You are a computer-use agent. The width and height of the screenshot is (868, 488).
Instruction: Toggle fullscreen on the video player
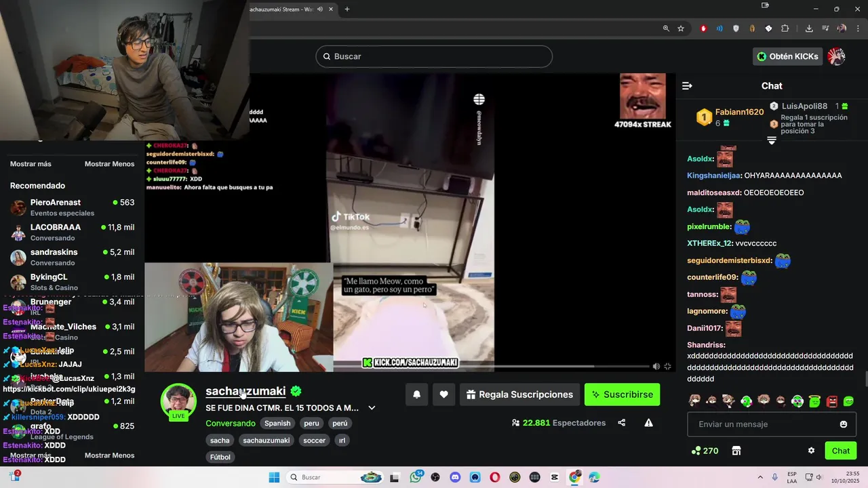[x=667, y=366]
